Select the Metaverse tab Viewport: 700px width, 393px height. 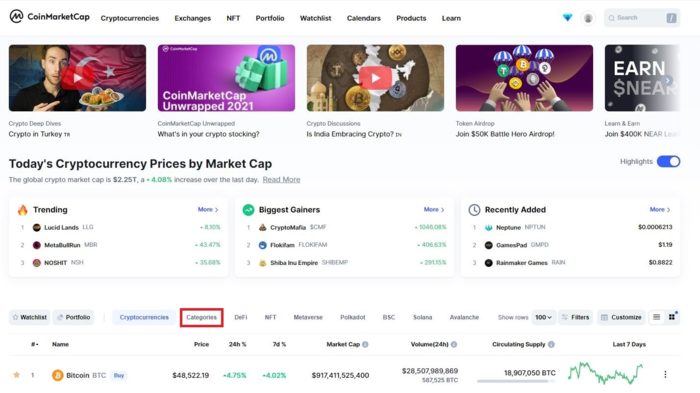pyautogui.click(x=308, y=317)
